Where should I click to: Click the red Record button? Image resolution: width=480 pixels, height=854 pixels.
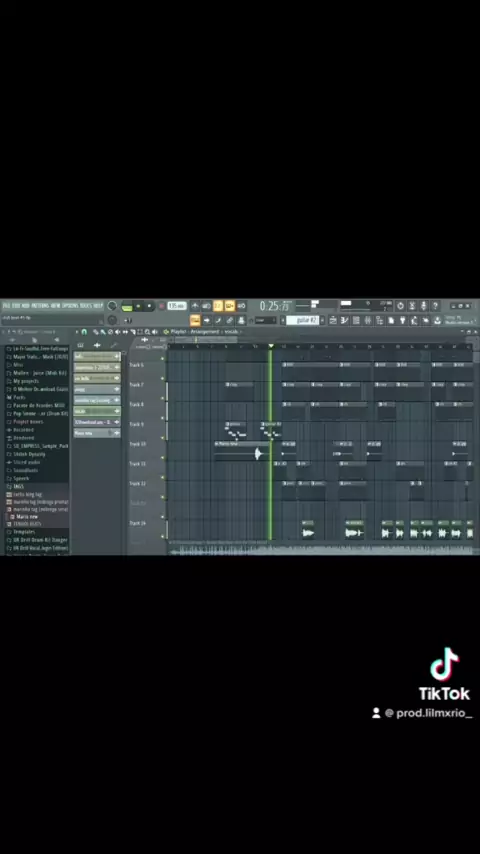(x=161, y=306)
